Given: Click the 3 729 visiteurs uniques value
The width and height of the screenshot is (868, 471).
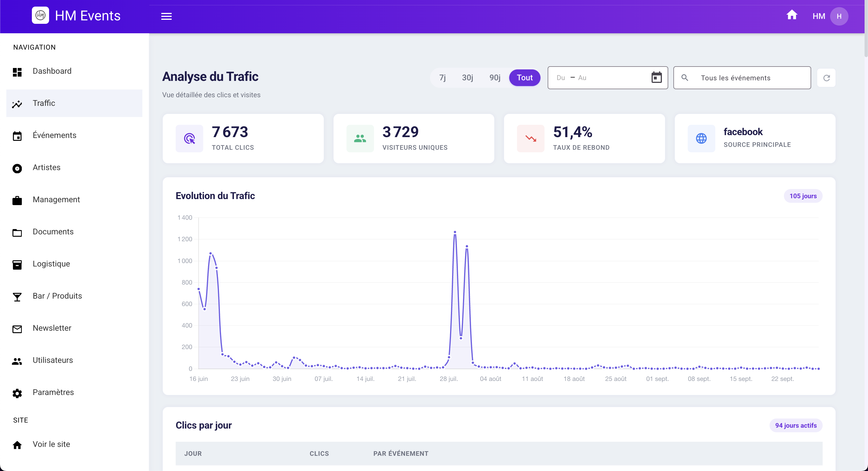Looking at the screenshot, I should pos(401,132).
